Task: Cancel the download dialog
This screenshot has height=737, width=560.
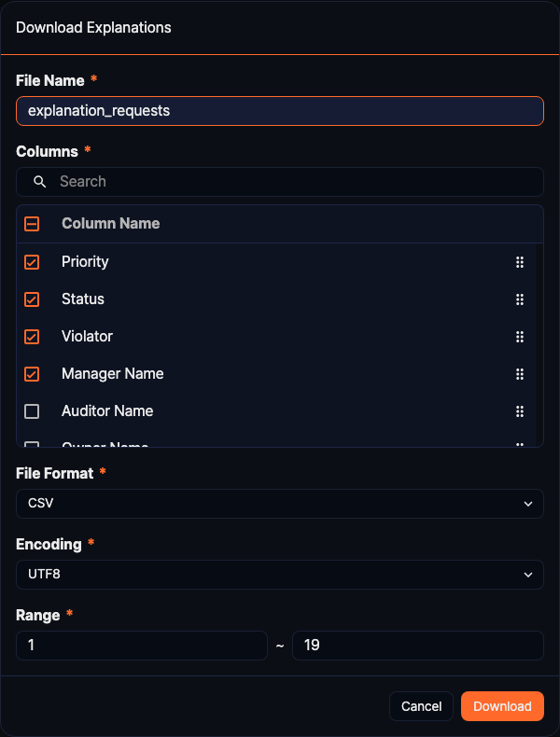Action: [421, 706]
